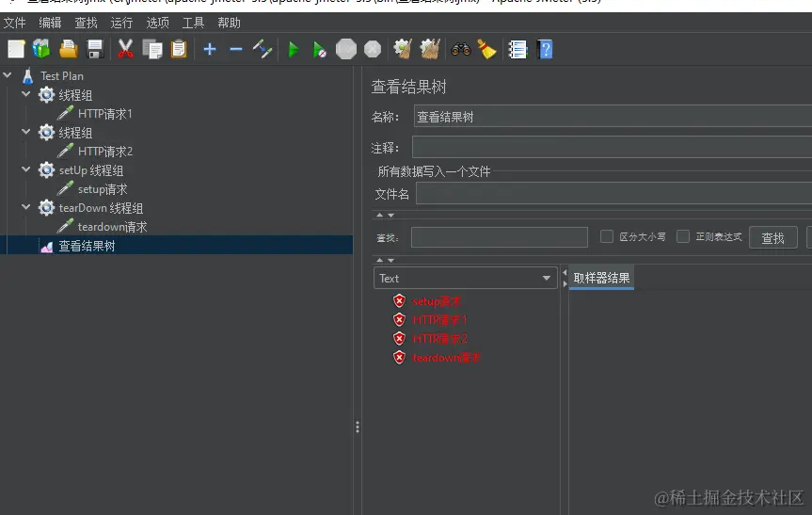Collapse the 线程组 containing HTTP请求2
This screenshot has height=515, width=812.
click(26, 132)
